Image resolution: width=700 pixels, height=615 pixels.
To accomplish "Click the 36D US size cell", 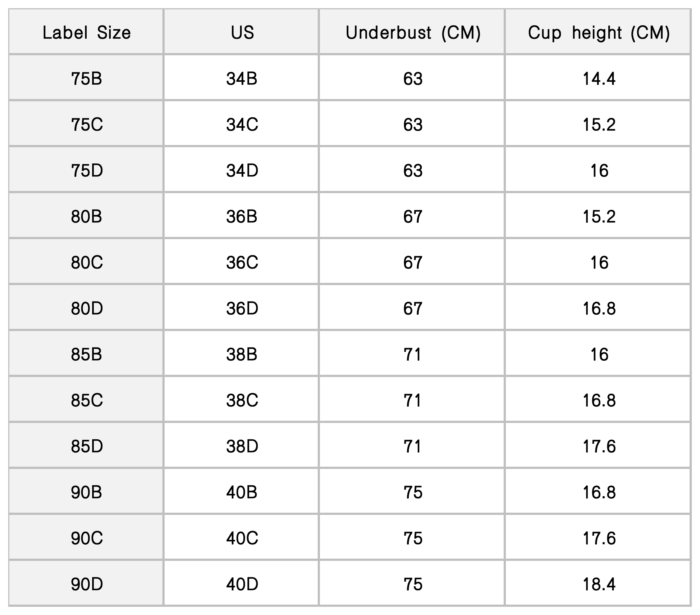I will [x=242, y=308].
